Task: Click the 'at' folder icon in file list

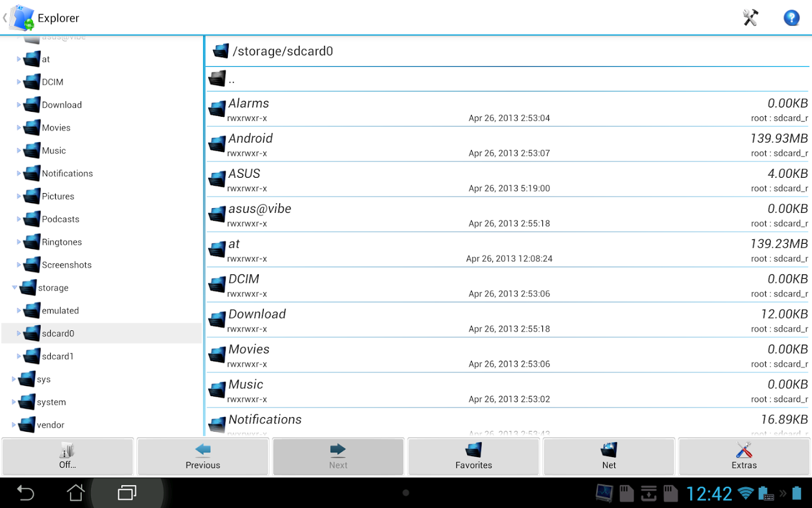Action: 217,249
